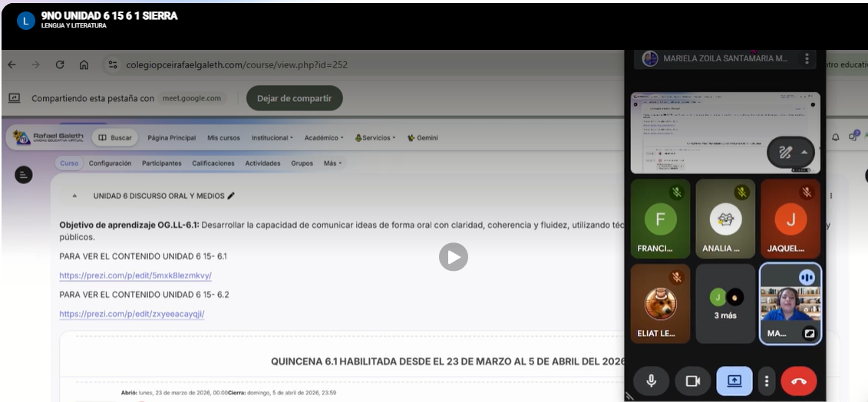Go to the browser home page
This screenshot has height=402, width=868.
point(84,65)
